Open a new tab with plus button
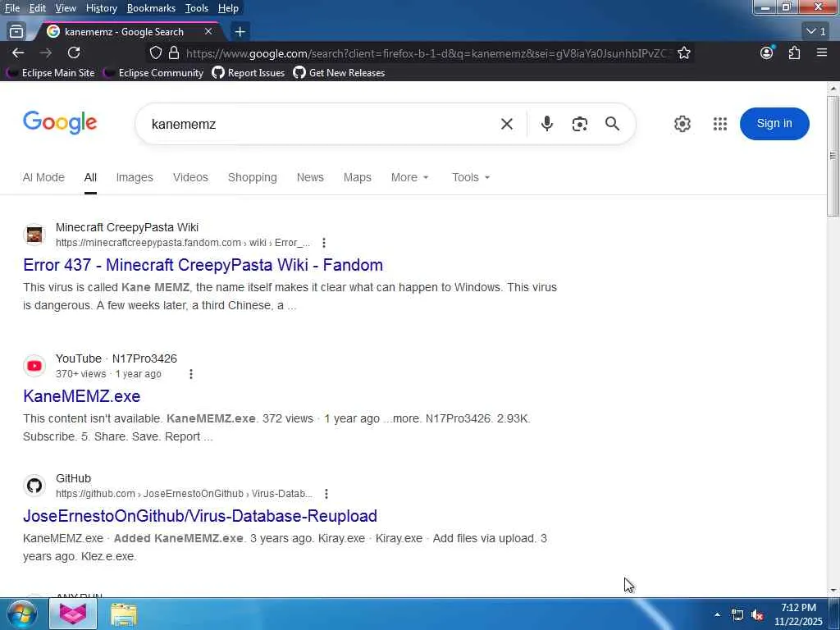 (240, 32)
